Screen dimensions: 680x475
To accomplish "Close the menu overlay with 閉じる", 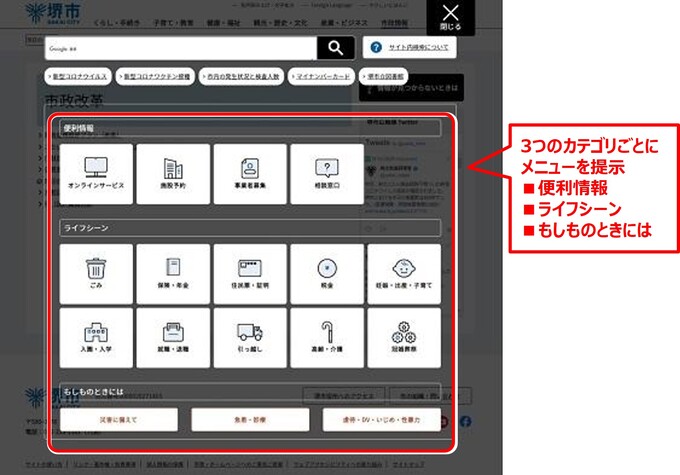I will click(451, 16).
